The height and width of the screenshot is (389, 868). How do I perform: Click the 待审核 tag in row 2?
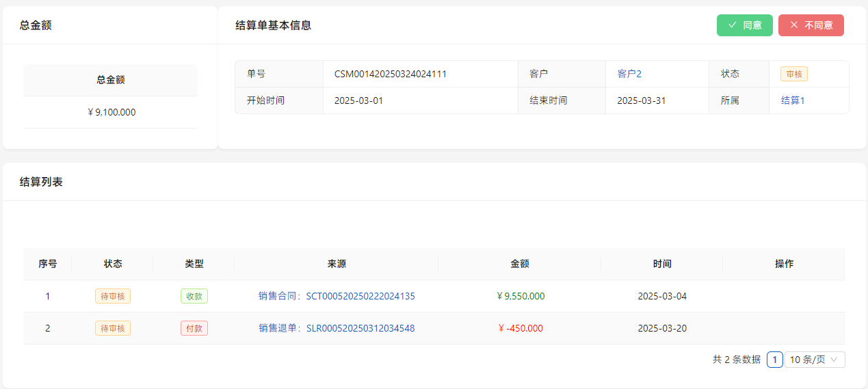point(113,328)
